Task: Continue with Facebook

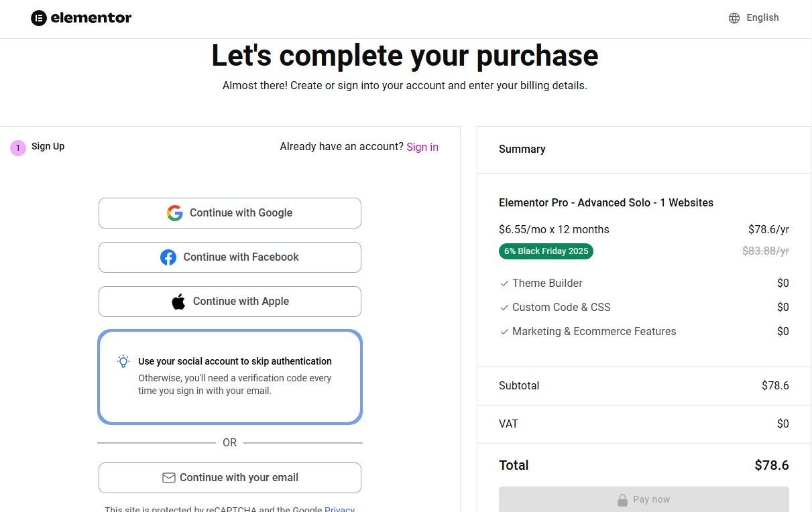Action: click(230, 257)
